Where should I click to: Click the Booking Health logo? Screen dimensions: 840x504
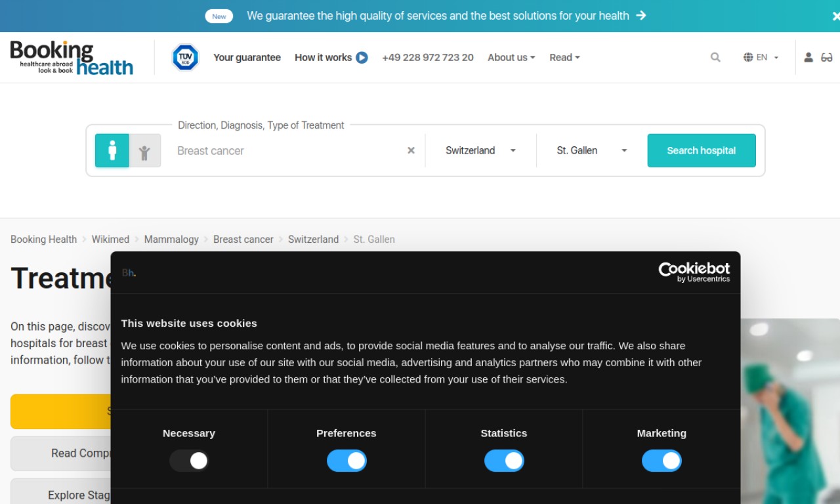(72, 58)
